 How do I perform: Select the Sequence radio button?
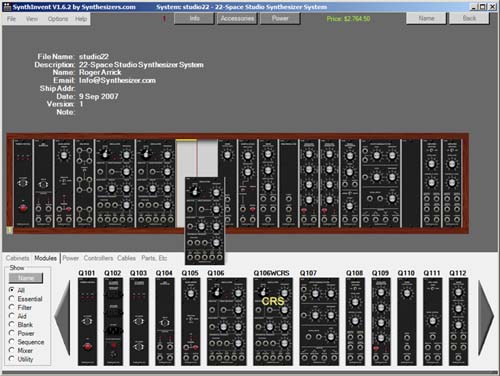[x=12, y=342]
